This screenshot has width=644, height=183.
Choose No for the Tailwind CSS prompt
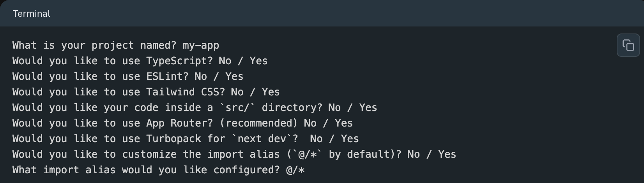point(237,92)
